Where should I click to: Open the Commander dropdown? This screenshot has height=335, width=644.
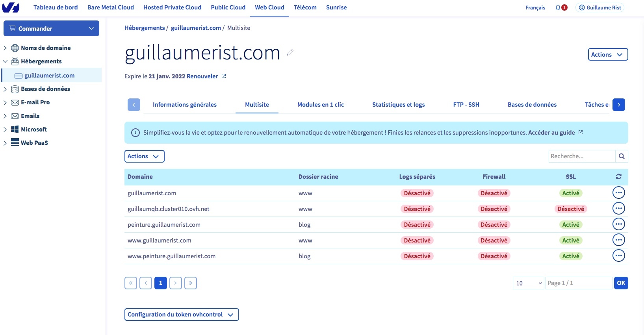[51, 28]
